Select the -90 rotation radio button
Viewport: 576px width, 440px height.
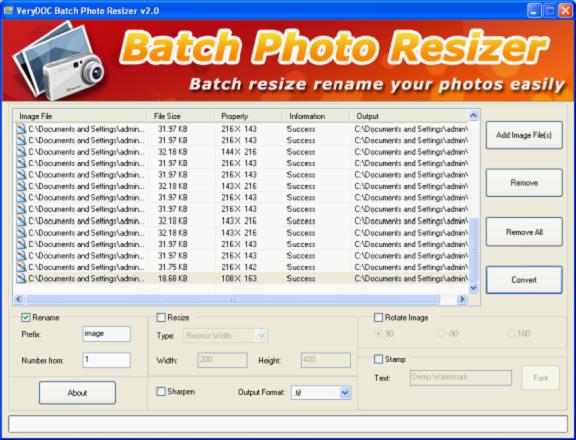click(x=441, y=333)
